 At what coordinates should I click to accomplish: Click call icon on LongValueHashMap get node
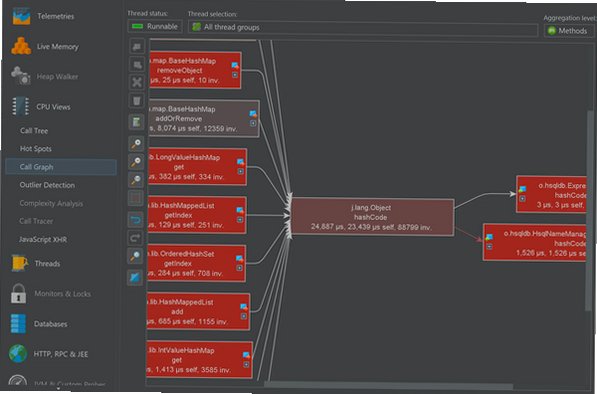point(241,163)
